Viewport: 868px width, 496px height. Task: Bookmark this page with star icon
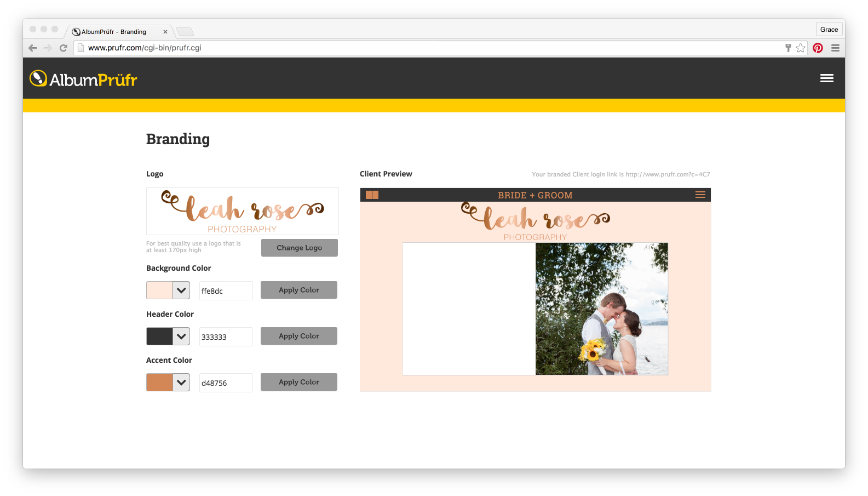[801, 48]
